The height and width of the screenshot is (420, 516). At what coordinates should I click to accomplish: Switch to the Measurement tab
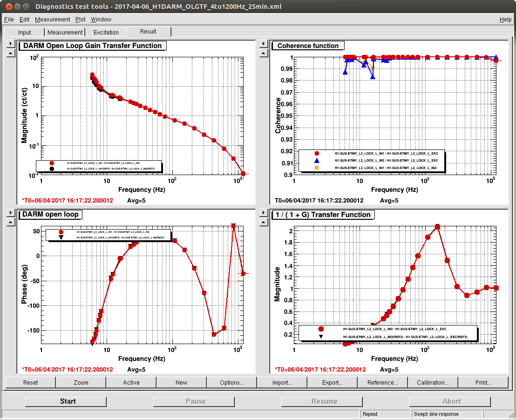[65, 32]
